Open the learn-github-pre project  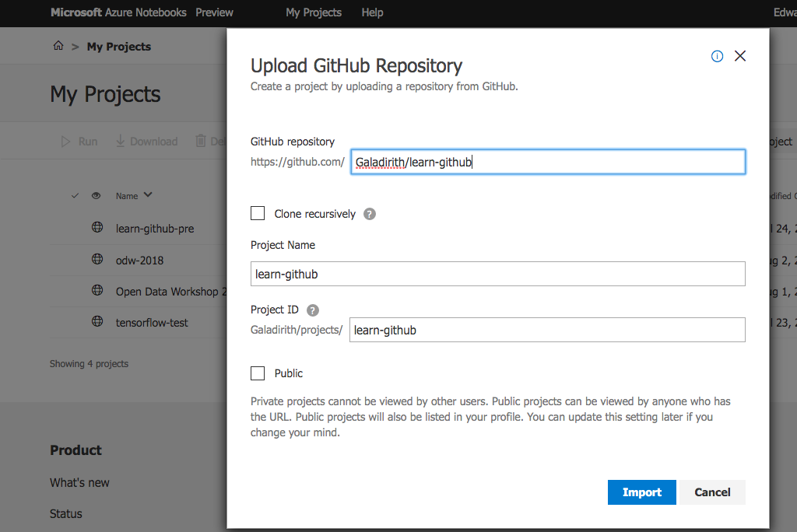pyautogui.click(x=155, y=229)
